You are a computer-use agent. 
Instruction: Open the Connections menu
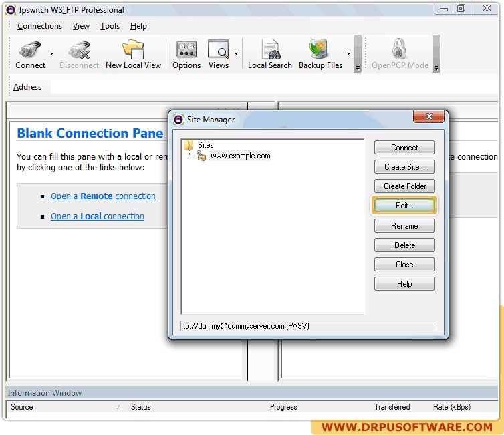(39, 26)
